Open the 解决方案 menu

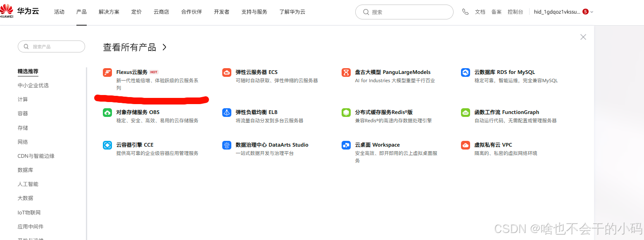click(x=109, y=12)
